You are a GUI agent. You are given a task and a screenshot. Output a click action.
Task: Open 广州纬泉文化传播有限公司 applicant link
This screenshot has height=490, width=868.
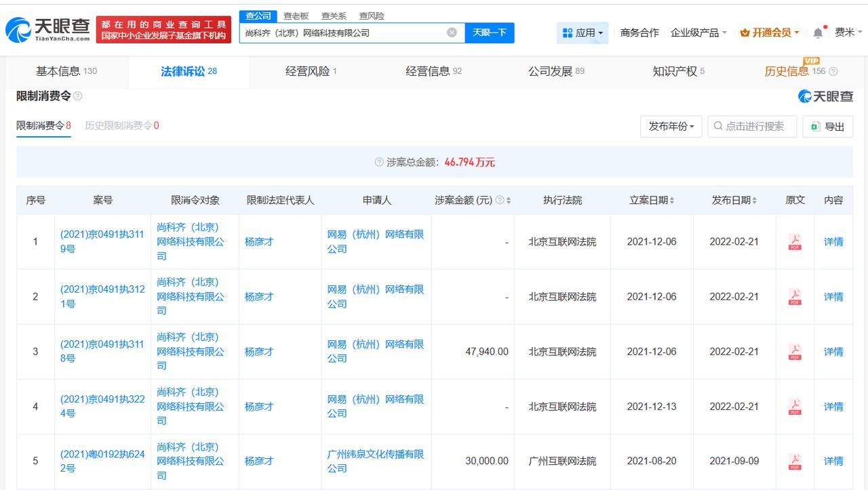point(376,461)
